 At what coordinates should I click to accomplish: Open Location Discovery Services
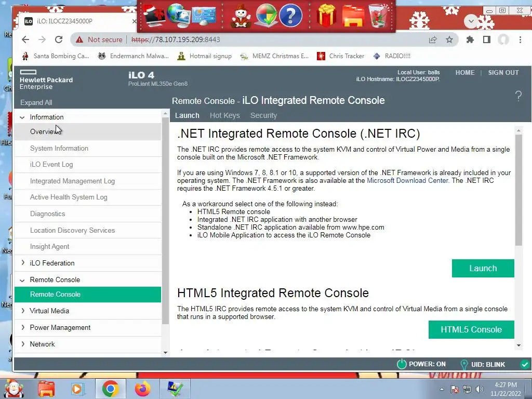coord(87,230)
